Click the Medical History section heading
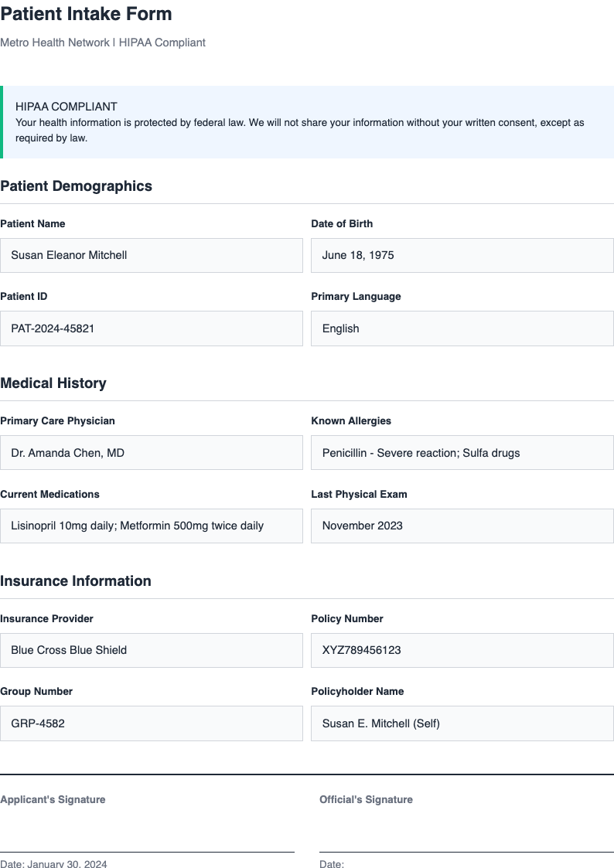 point(53,383)
